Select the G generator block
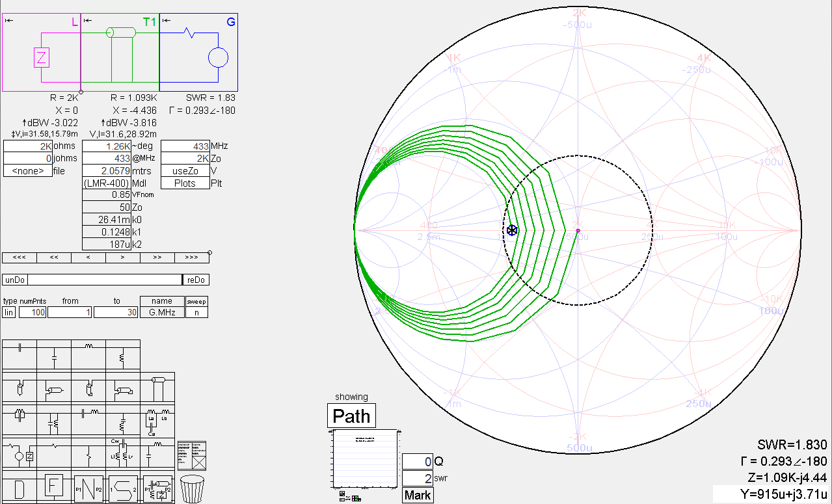The height and width of the screenshot is (504, 832). tap(198, 52)
